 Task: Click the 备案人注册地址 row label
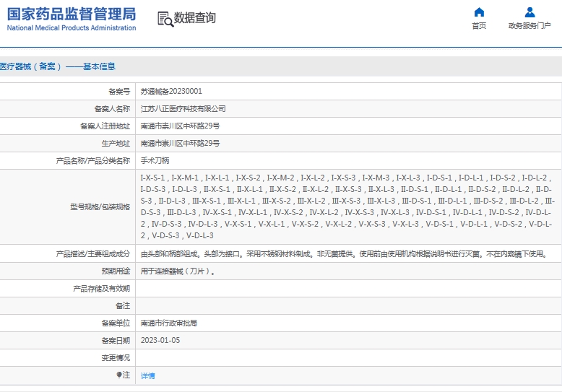click(105, 126)
